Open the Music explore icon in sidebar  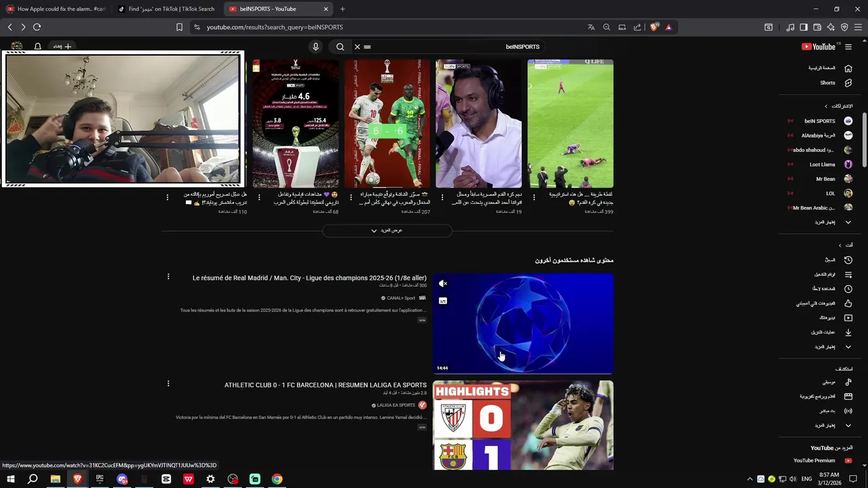pos(848,382)
